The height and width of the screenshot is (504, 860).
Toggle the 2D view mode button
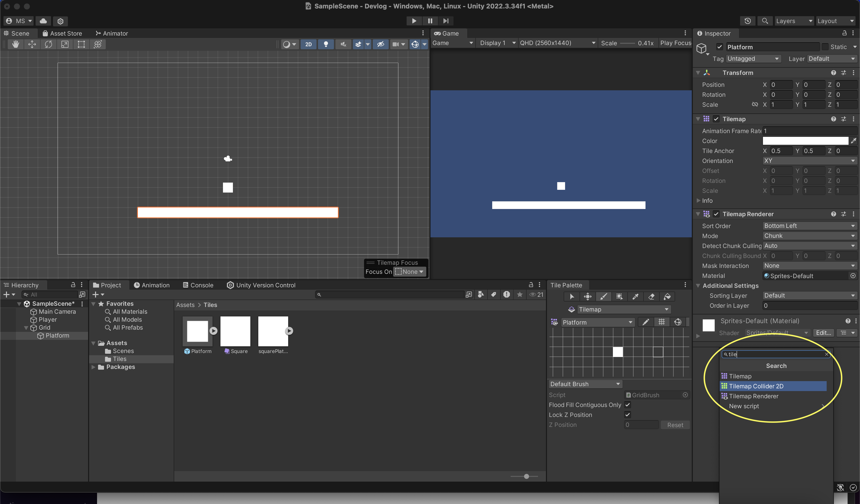308,44
